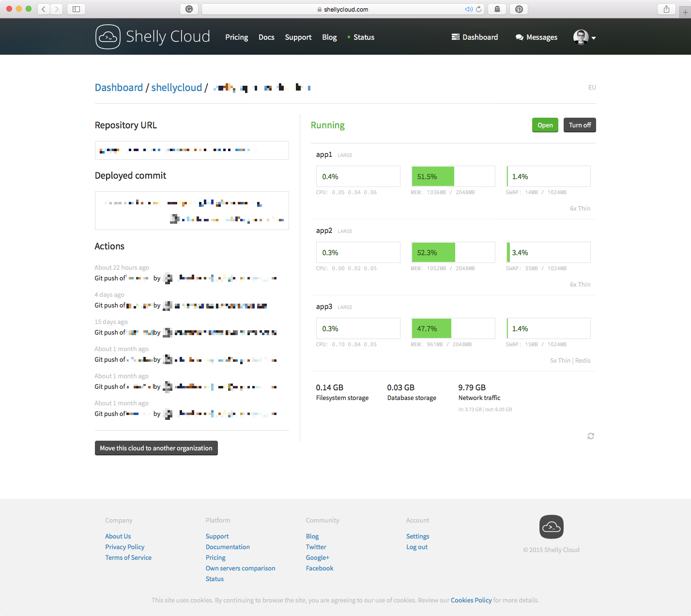Open footer Support link

(x=217, y=536)
